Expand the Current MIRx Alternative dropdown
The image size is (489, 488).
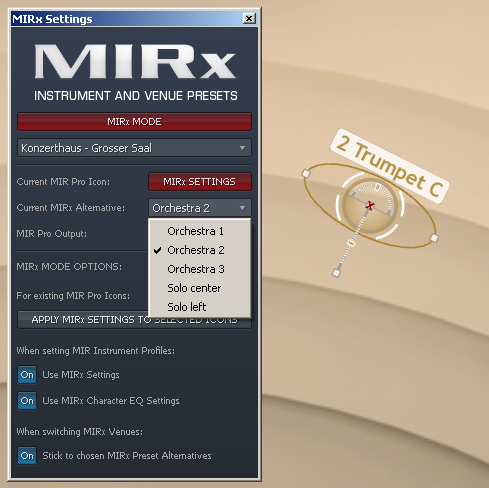(200, 208)
